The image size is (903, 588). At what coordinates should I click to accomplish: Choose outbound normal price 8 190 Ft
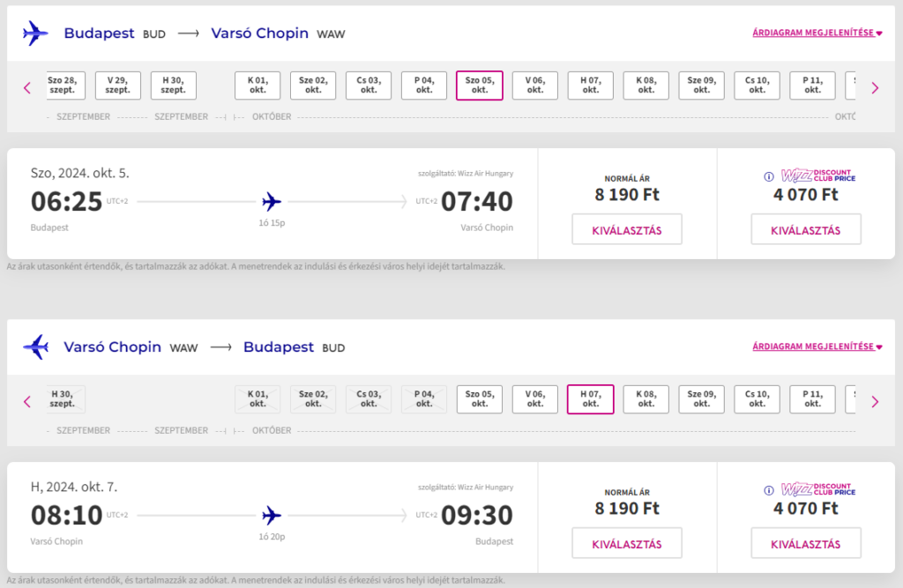tap(627, 230)
